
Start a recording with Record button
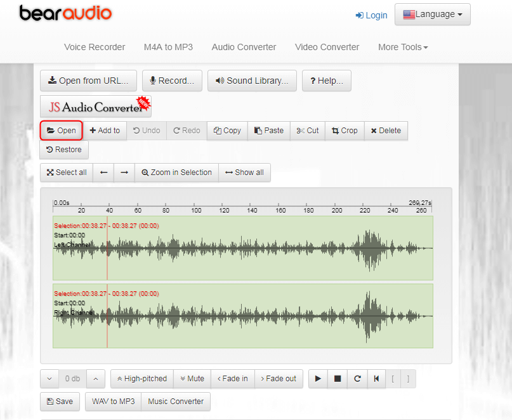172,81
